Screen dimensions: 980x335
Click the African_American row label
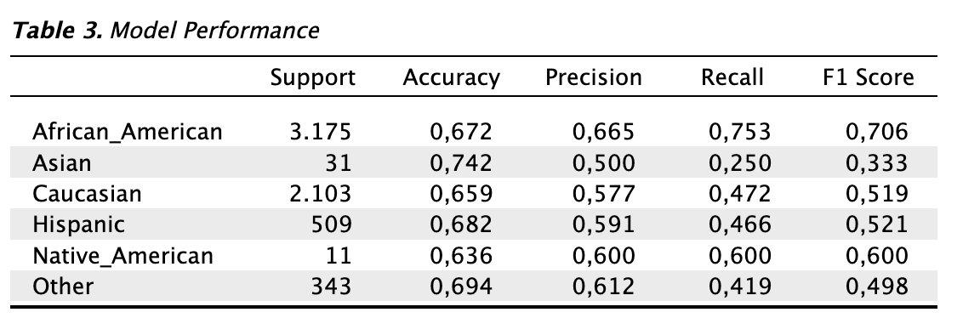(128, 132)
